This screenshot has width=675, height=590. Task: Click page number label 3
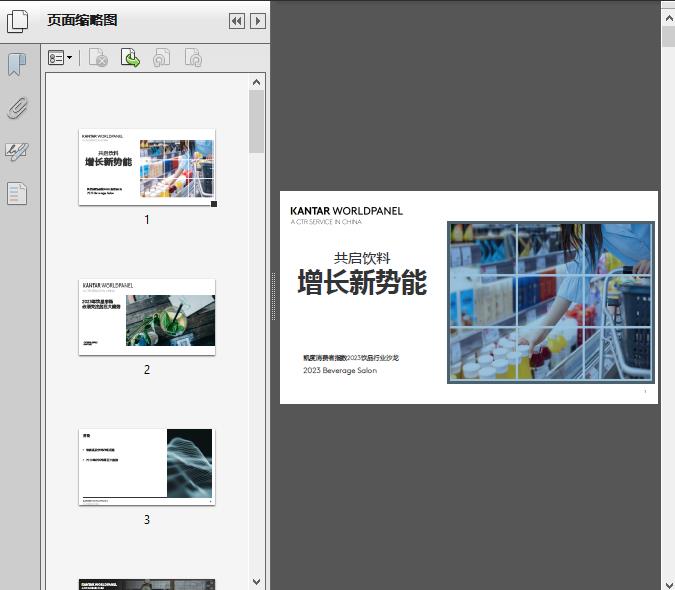click(147, 520)
